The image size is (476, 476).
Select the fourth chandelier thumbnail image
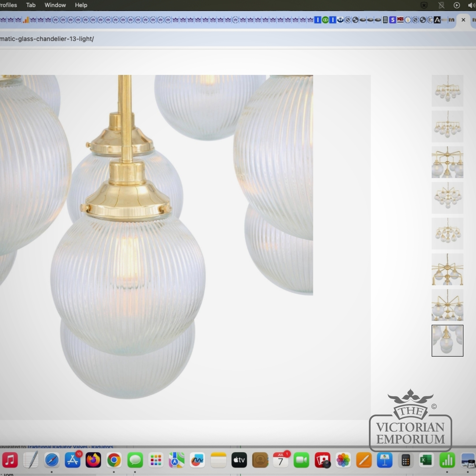[447, 198]
